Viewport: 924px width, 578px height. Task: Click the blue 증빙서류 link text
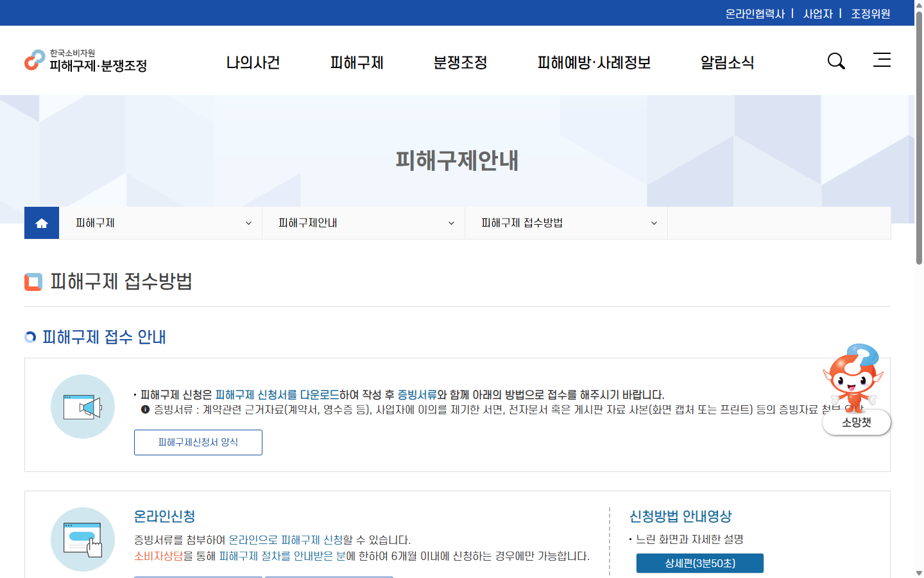click(x=417, y=394)
